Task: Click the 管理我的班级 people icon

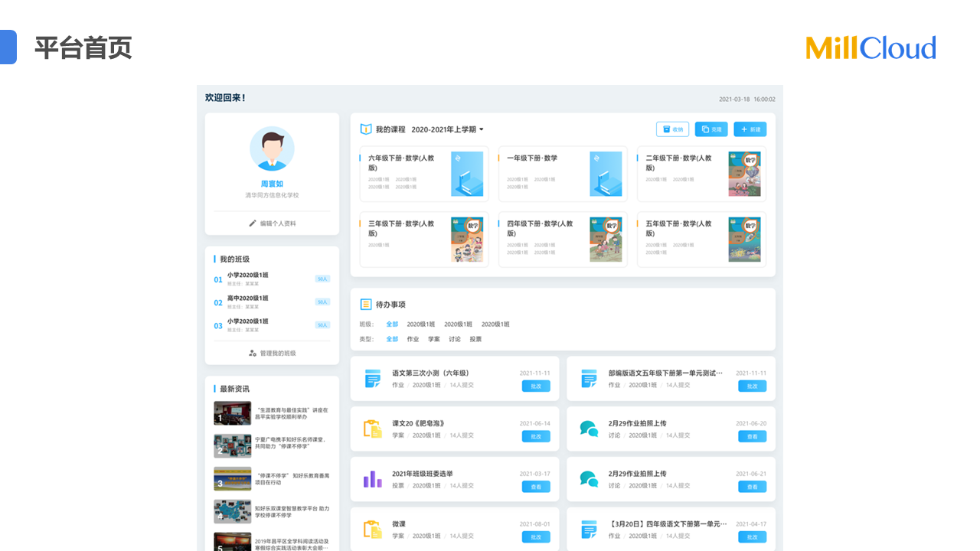Action: 253,354
